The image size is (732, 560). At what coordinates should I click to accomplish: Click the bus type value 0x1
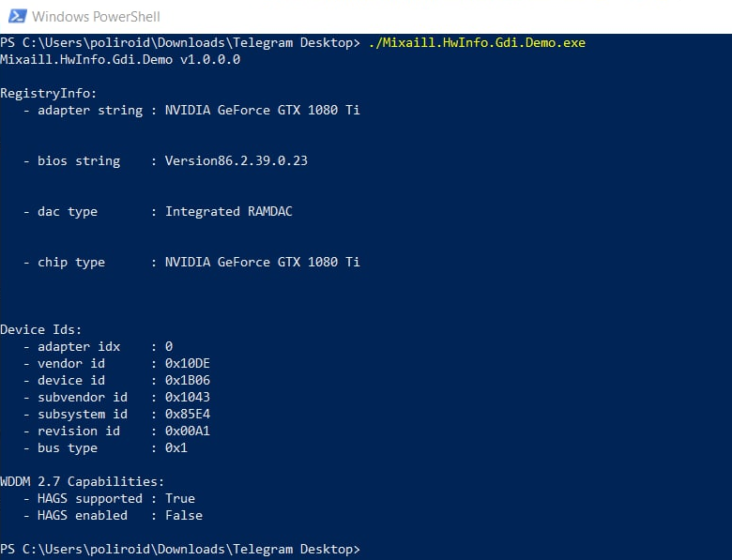[x=176, y=448]
